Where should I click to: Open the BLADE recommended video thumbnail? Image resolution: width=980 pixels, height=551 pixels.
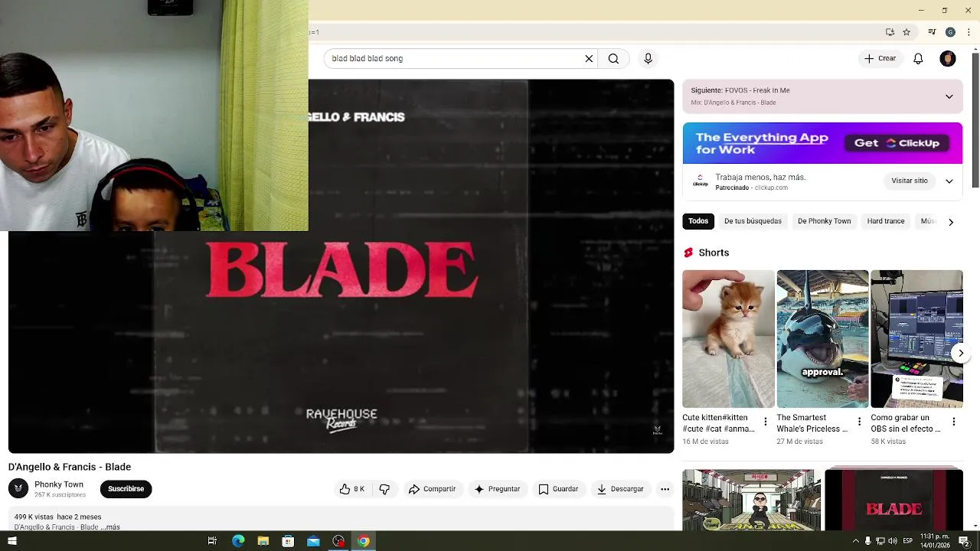click(893, 500)
